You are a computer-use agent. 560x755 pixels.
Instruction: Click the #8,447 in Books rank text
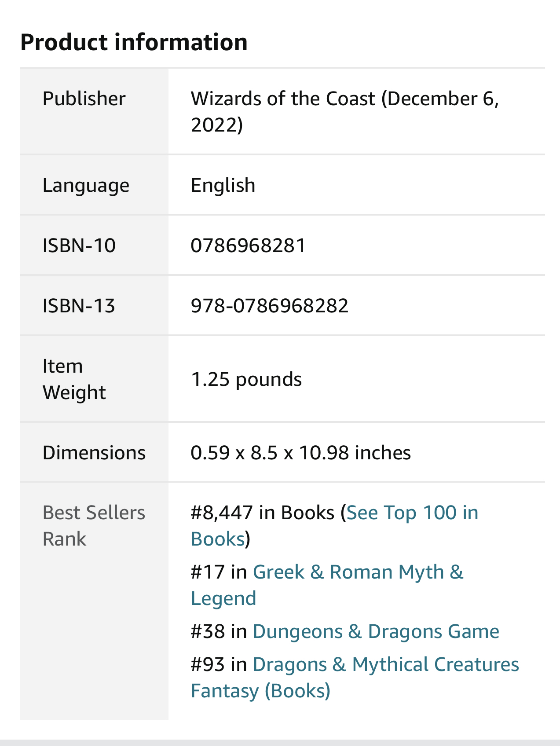[262, 513]
